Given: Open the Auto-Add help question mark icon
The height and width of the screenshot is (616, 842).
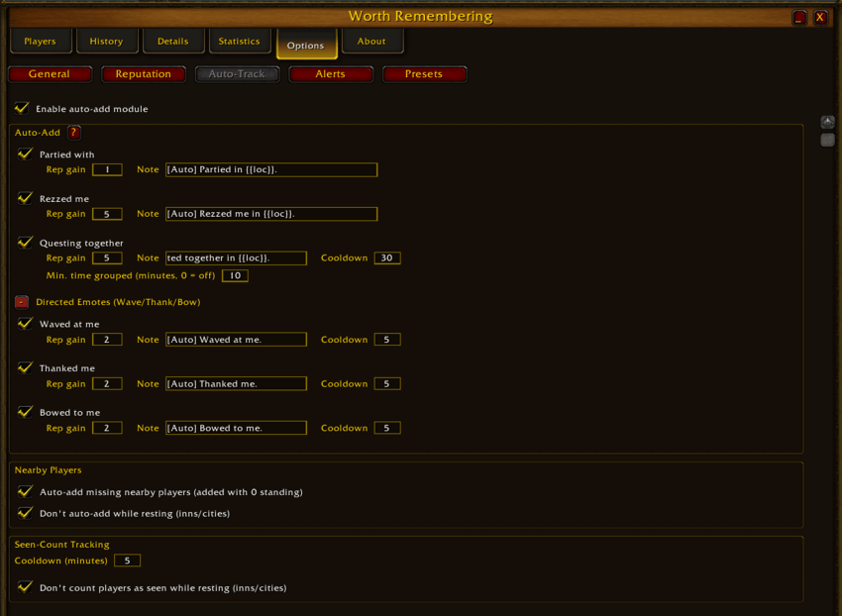Looking at the screenshot, I should (x=74, y=133).
